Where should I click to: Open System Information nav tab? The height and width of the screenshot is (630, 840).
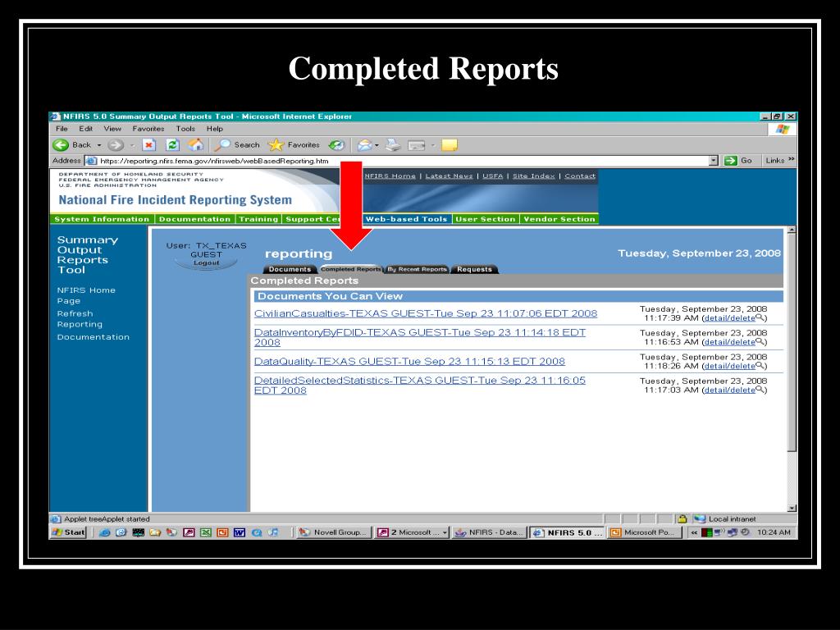[102, 218]
